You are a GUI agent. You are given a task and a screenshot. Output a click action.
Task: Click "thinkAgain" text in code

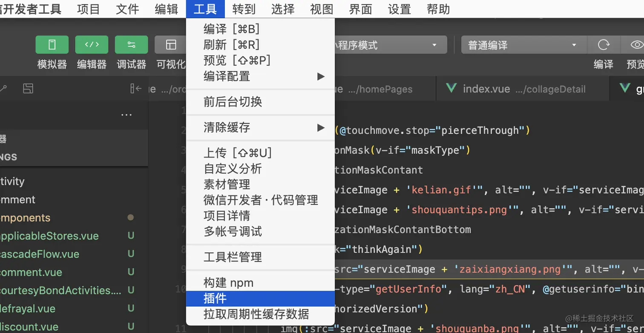tap(381, 249)
